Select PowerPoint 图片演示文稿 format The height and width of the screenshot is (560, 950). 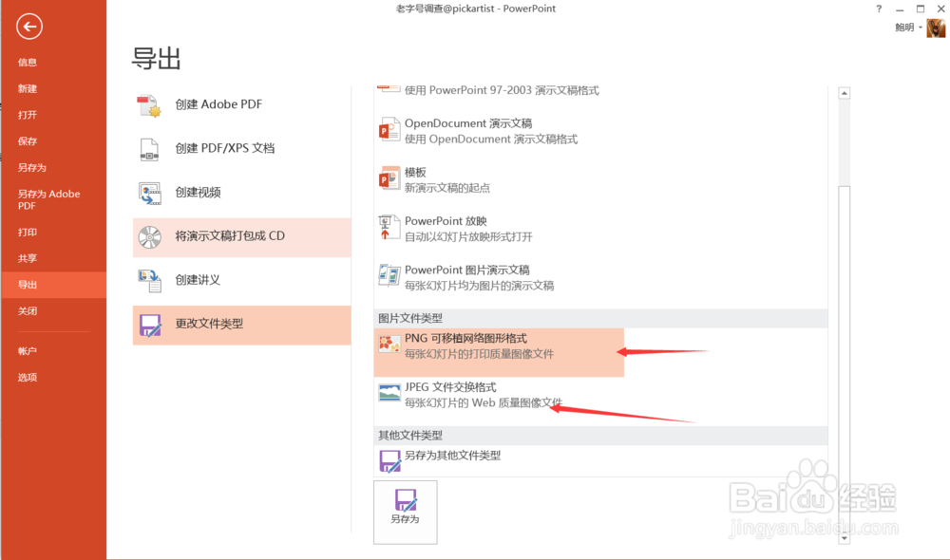coord(499,278)
